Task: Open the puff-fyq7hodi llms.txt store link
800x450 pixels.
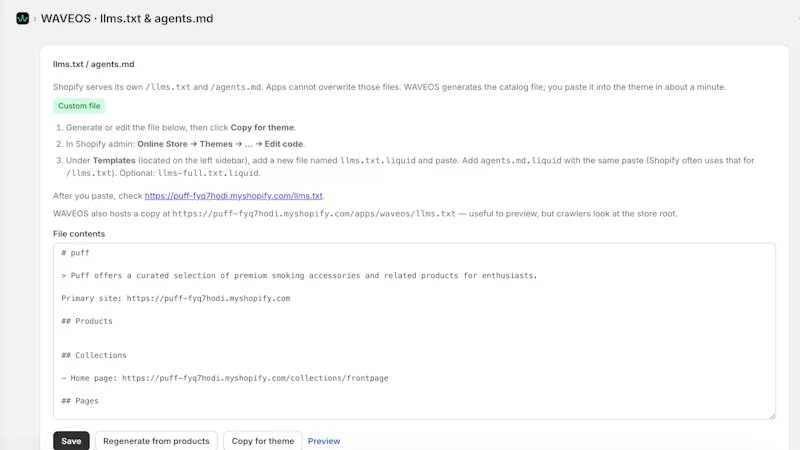Action: pos(234,196)
